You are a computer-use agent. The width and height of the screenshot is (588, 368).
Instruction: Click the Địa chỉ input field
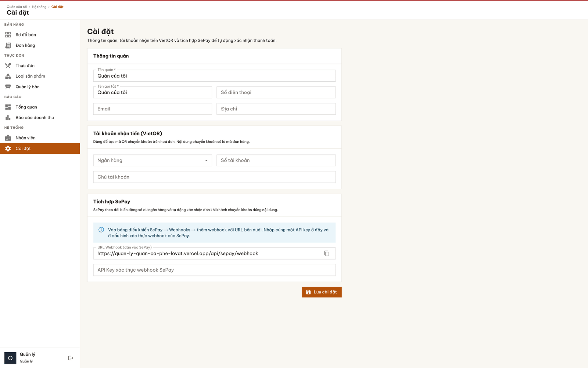pos(276,109)
